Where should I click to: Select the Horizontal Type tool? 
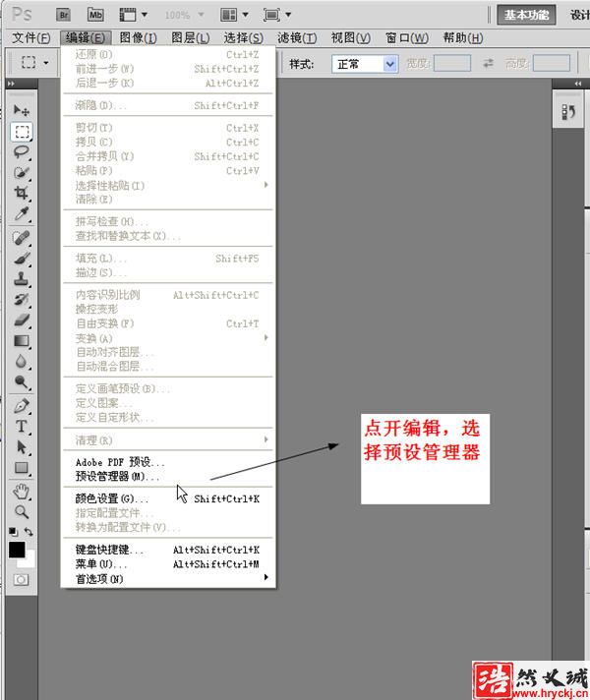(x=21, y=427)
